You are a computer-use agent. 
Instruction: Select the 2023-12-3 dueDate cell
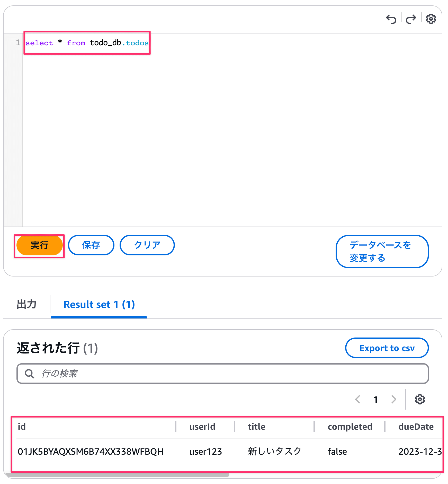[420, 452]
